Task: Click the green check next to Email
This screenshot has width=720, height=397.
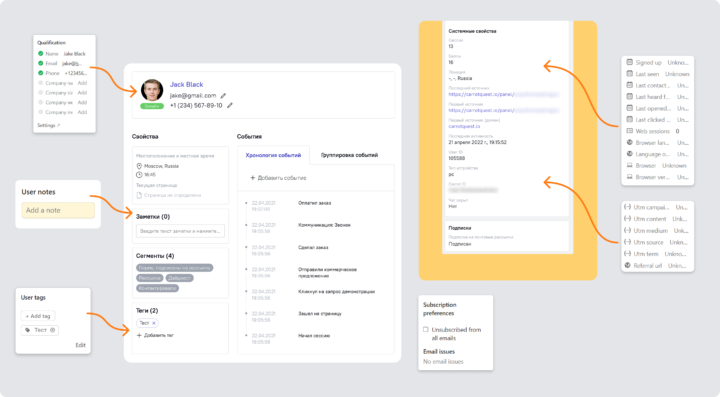Action: tap(40, 63)
